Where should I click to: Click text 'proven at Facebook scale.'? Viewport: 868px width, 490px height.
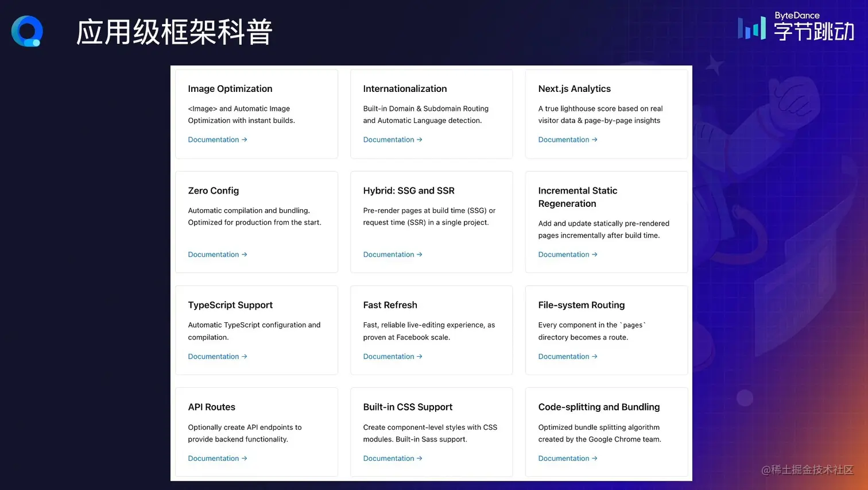point(406,338)
